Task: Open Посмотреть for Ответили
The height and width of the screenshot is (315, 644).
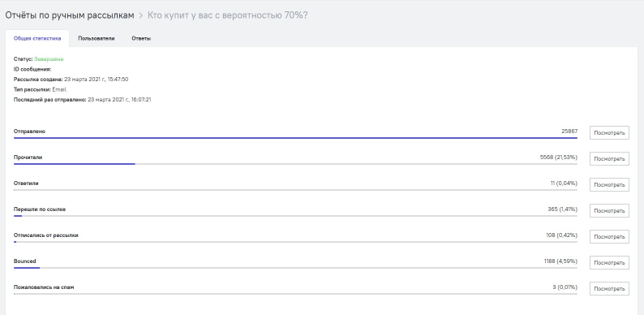Action: [x=609, y=184]
